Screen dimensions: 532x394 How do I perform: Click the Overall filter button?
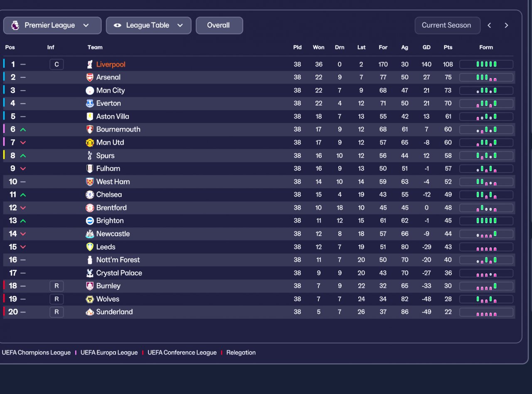click(x=219, y=25)
